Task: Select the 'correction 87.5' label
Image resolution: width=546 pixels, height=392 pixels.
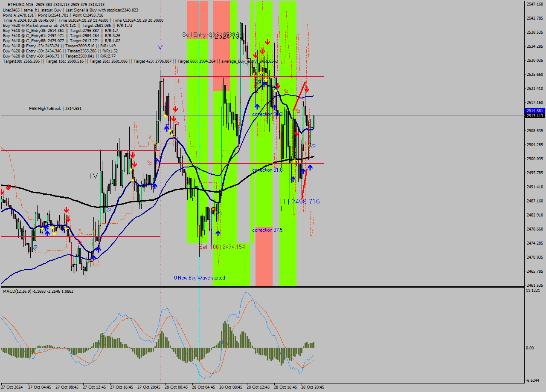Action: 267,230
